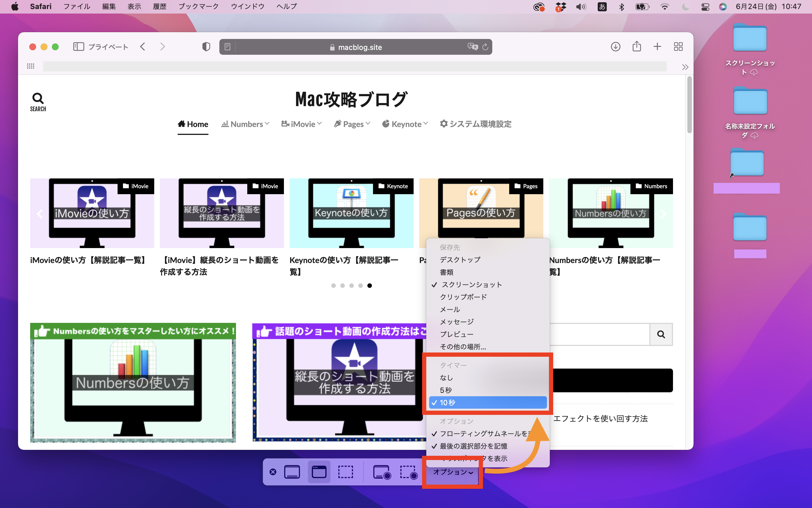Image resolution: width=812 pixels, height=508 pixels.
Task: Open the システム環境設定 nav link
Action: pyautogui.click(x=475, y=124)
